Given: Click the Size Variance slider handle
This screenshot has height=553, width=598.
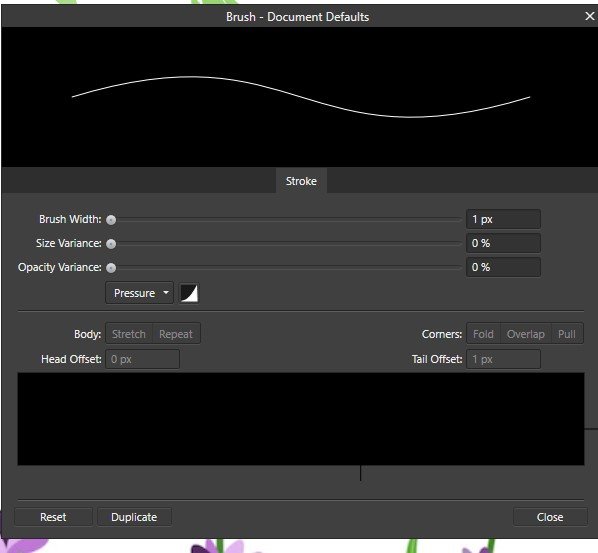Looking at the screenshot, I should point(111,244).
